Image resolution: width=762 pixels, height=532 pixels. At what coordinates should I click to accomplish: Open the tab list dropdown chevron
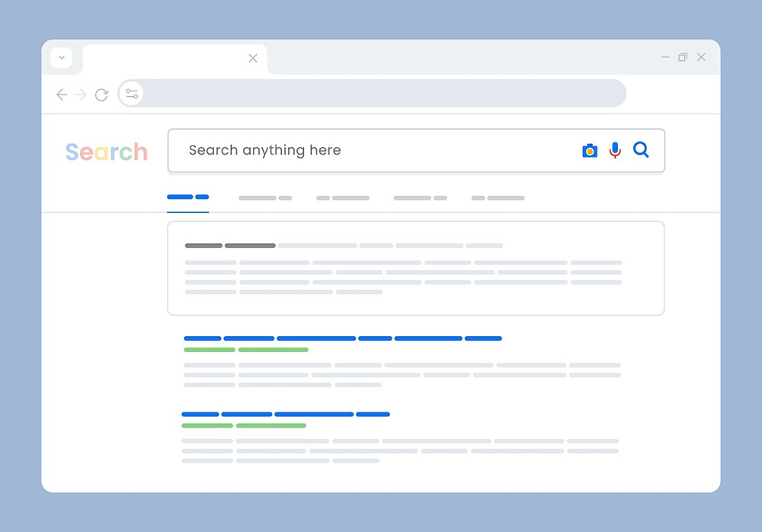[62, 57]
